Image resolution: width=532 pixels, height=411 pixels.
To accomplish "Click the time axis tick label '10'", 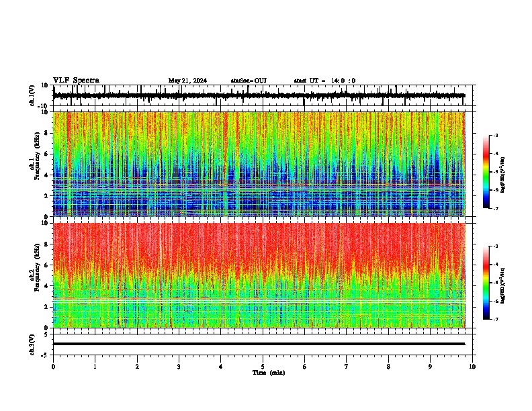I will pos(472,367).
